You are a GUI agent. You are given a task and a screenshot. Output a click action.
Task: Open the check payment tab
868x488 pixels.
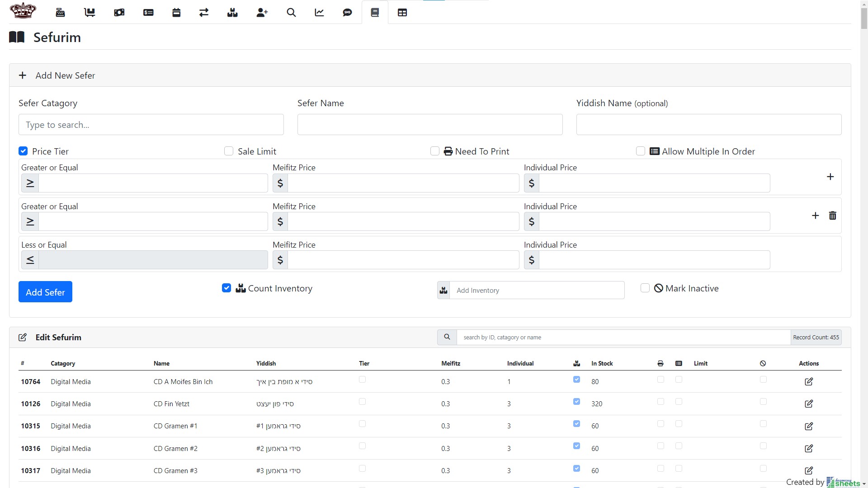(x=148, y=13)
